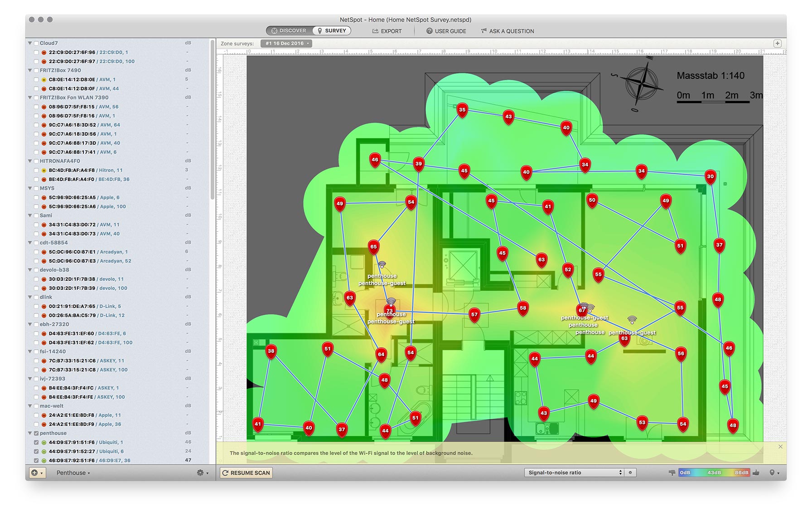Check the BC:4D:FB:AF:A4:F8 Hitron checkbox
The width and height of the screenshot is (812, 517).
coord(36,170)
